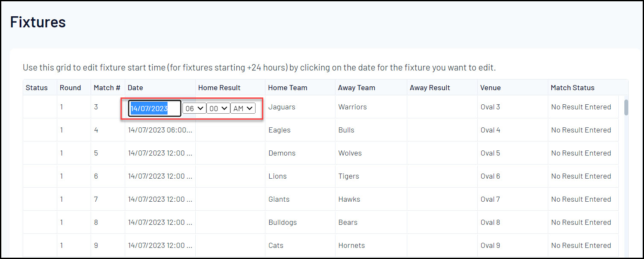Viewport: 644px width, 259px height.
Task: Click the date field showing 14/07/2023
Action: [155, 109]
